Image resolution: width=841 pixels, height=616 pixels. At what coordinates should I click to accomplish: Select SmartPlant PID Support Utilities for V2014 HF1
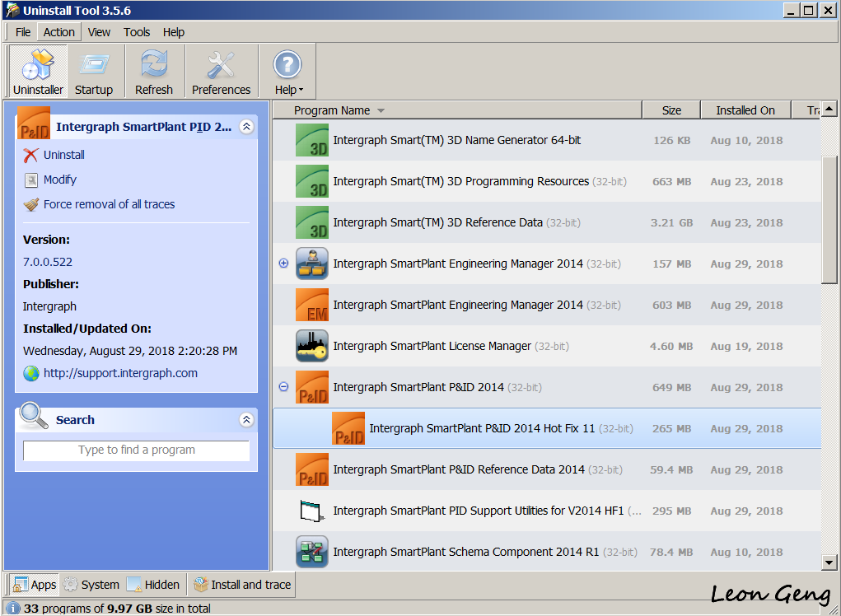pos(547,511)
